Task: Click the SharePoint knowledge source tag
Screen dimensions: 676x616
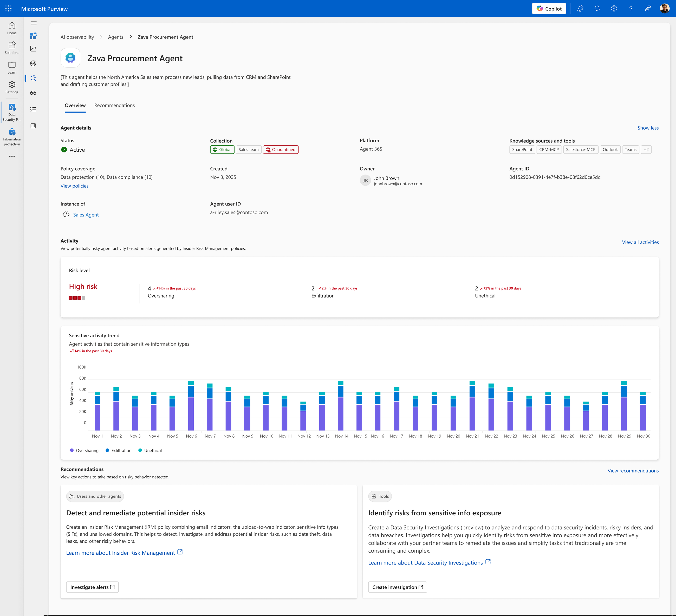Action: click(x=522, y=150)
